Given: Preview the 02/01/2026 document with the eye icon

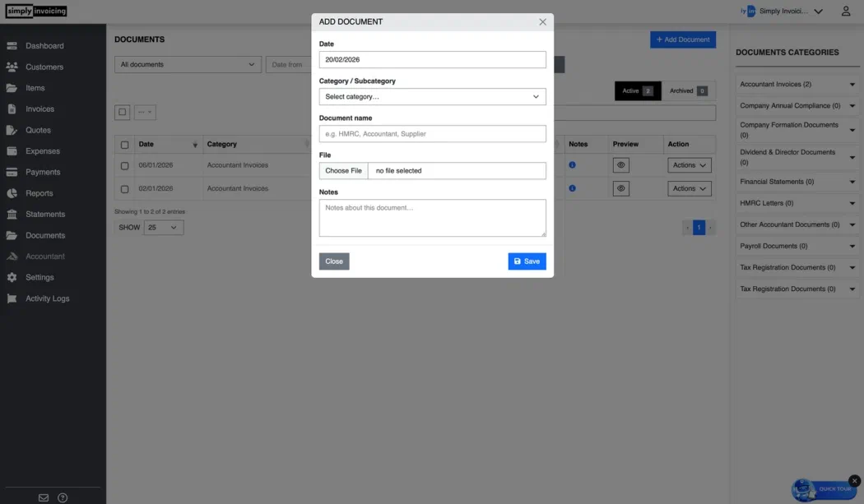Looking at the screenshot, I should point(621,188).
